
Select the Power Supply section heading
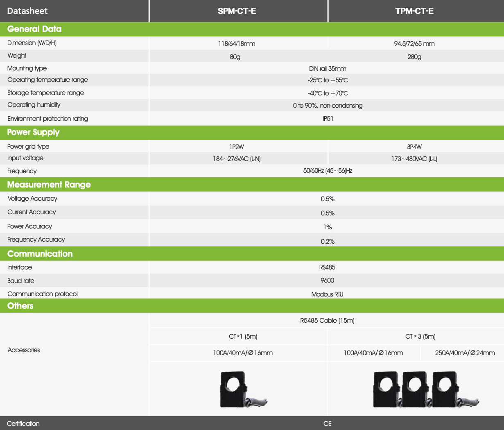click(33, 132)
